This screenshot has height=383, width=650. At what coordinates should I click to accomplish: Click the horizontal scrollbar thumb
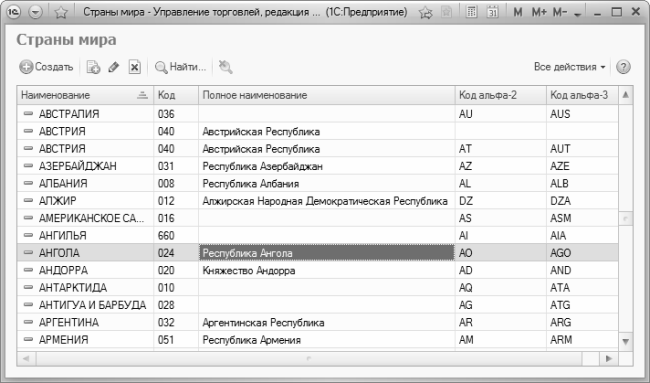tap(309, 358)
